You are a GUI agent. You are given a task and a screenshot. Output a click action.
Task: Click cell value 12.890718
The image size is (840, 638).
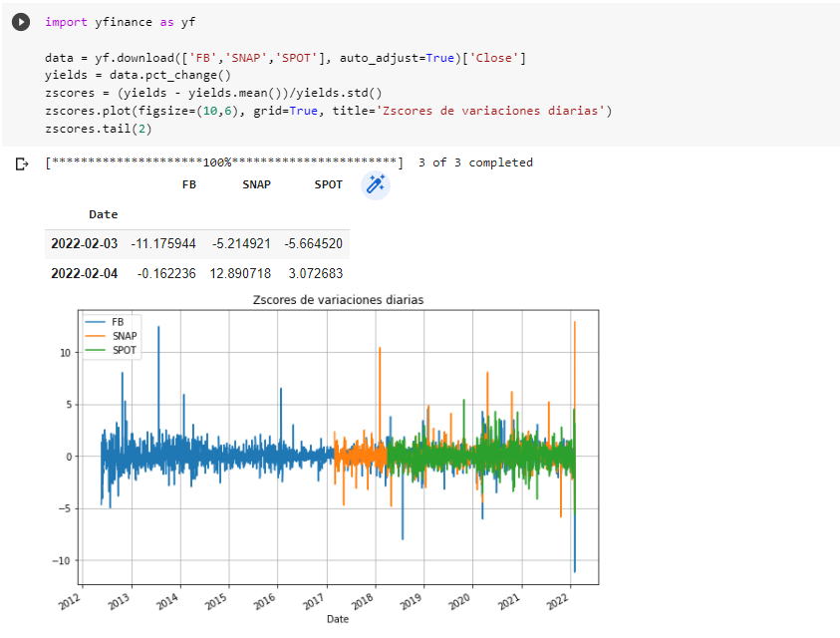tap(240, 273)
